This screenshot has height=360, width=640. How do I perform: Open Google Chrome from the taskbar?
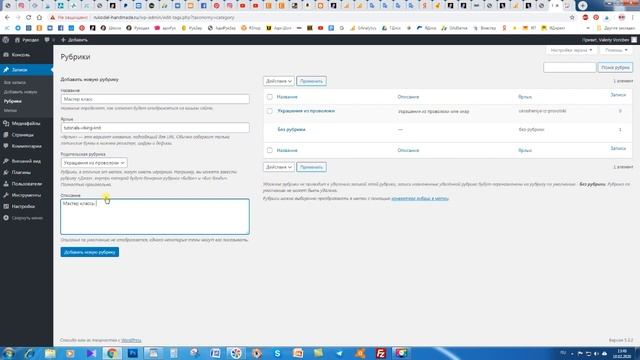[x=112, y=353]
